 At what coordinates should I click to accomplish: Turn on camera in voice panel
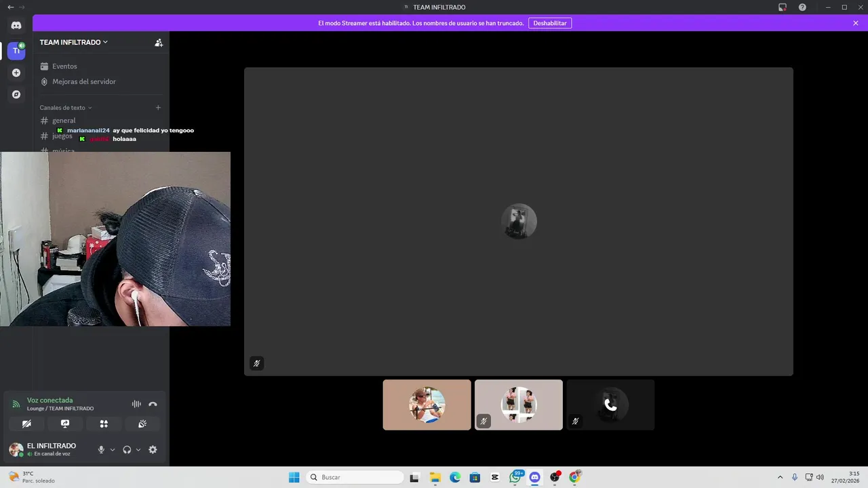[26, 424]
